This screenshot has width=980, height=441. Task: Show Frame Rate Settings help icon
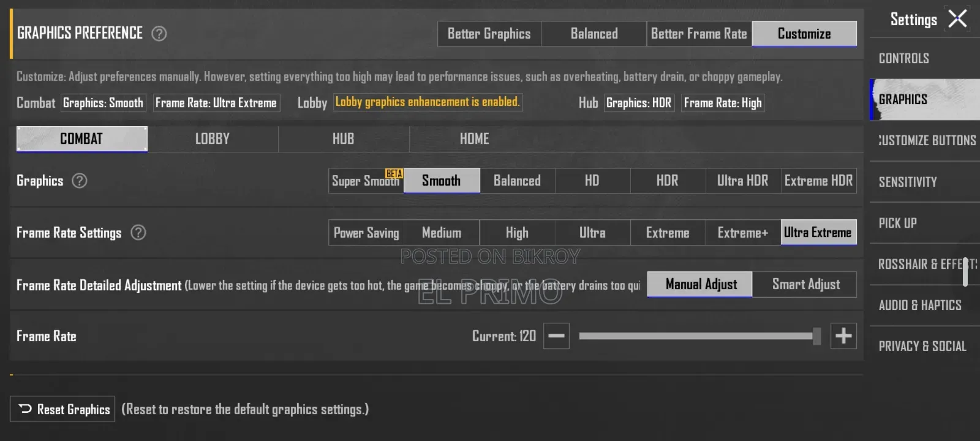138,233
